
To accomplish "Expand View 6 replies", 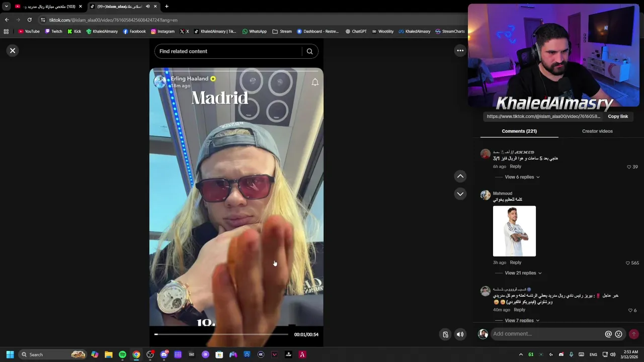I will click(522, 177).
